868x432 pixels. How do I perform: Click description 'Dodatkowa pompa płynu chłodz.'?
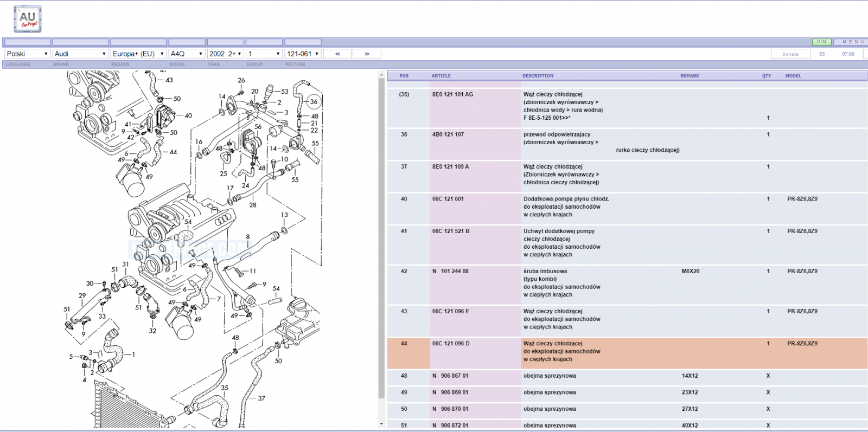coord(566,199)
